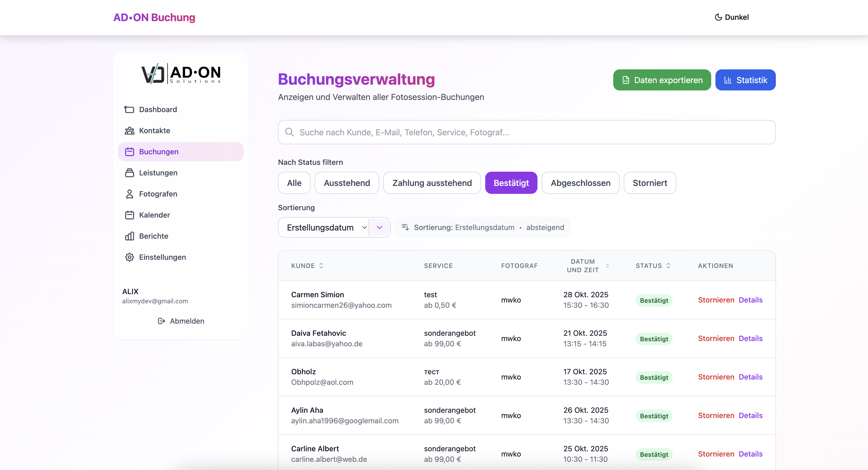Click the Abmelden logout icon
The height and width of the screenshot is (470, 868).
tap(161, 321)
